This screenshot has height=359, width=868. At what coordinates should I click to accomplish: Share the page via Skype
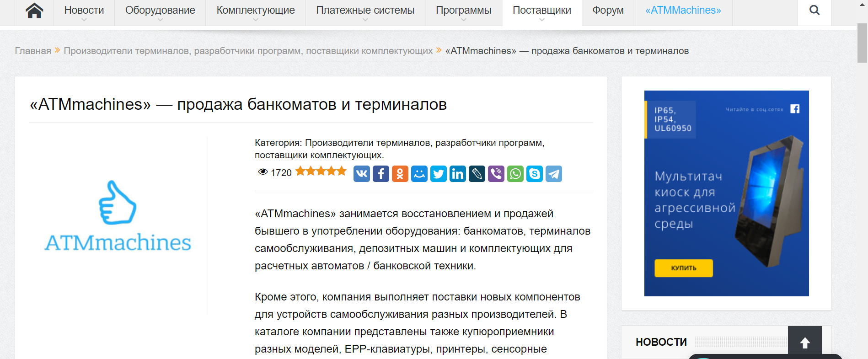point(535,174)
